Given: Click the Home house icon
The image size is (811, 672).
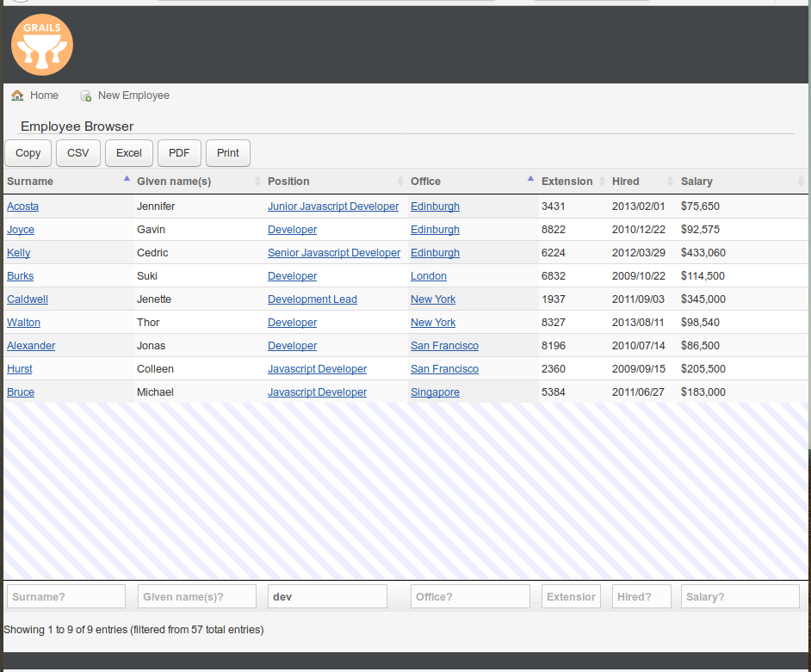Looking at the screenshot, I should [17, 96].
